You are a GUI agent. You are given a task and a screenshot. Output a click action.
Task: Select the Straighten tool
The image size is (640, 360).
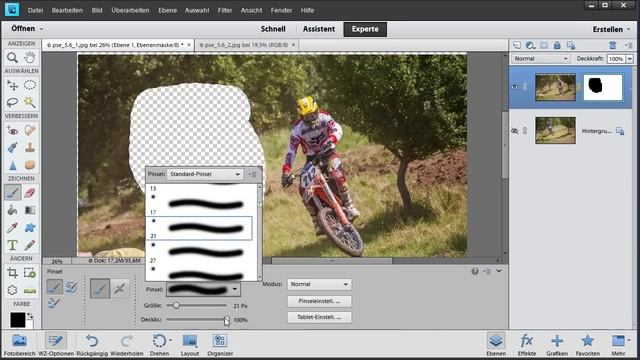coord(29,290)
